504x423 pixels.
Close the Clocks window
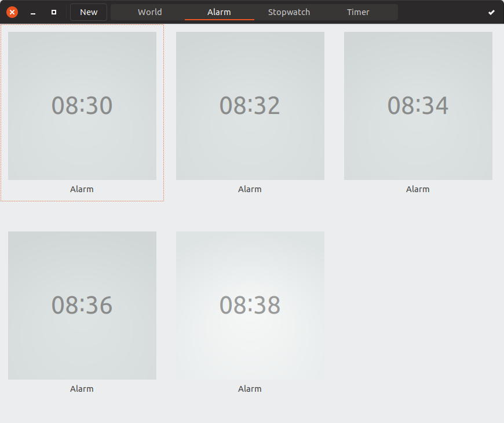click(12, 12)
